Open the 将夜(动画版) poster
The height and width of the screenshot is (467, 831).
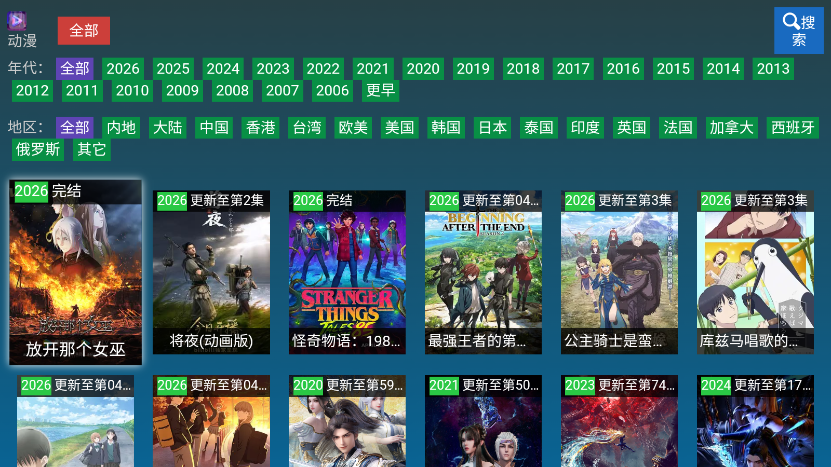pyautogui.click(x=211, y=272)
